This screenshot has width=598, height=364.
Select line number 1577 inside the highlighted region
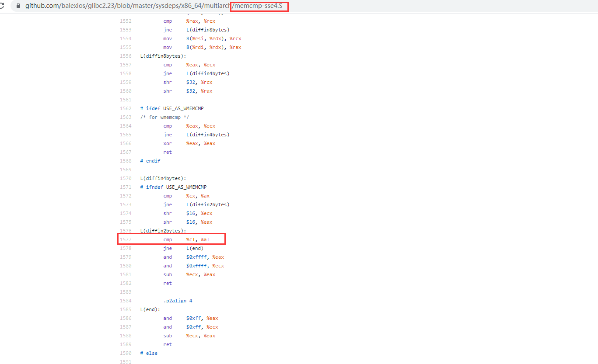(x=126, y=239)
